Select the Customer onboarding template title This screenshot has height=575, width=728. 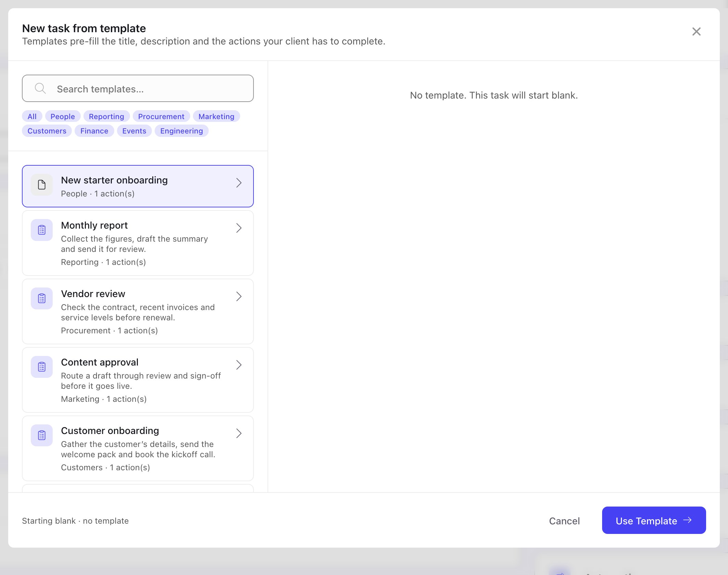point(110,431)
